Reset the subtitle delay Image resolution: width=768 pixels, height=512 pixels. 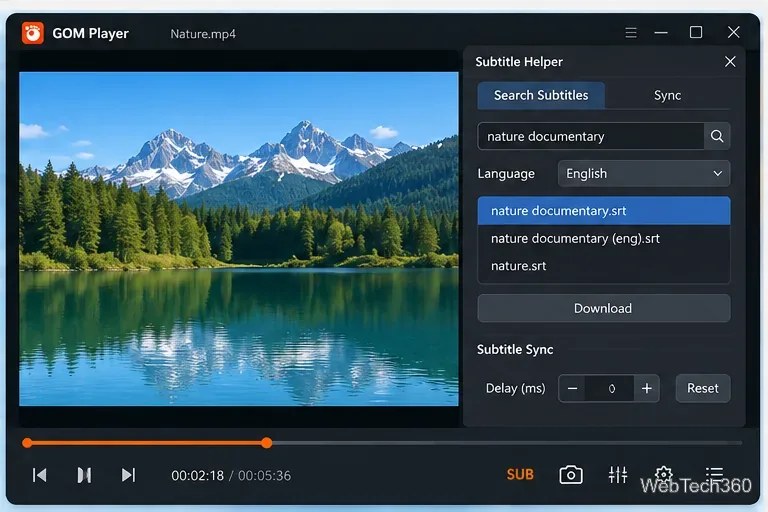click(x=703, y=389)
